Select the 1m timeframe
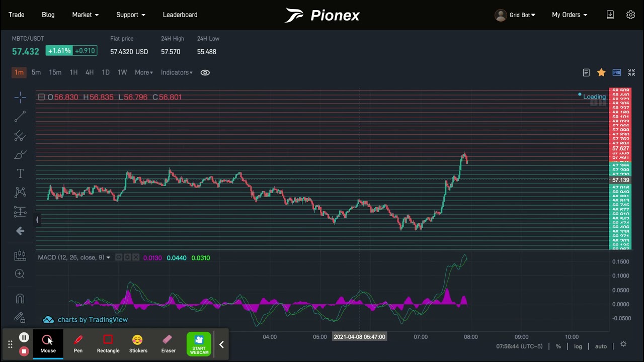644x362 pixels. 19,72
